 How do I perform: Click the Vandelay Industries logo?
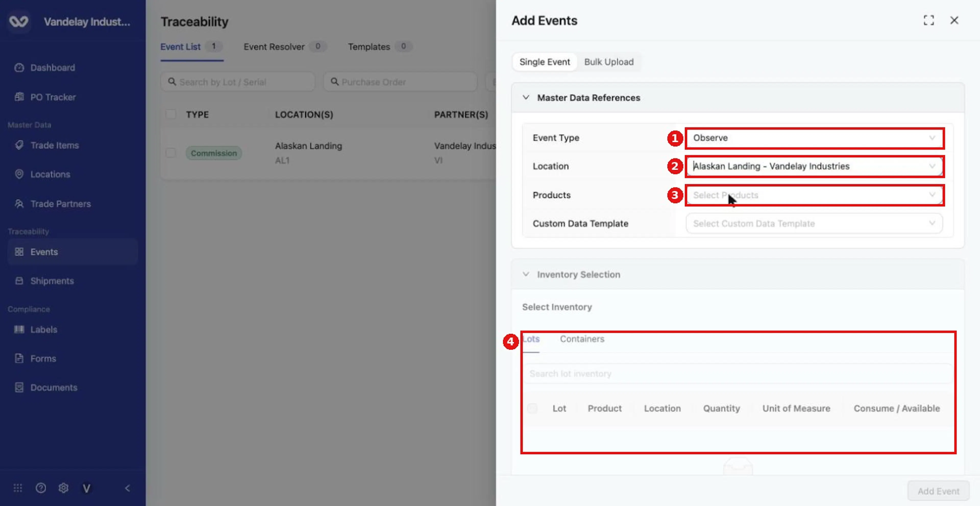point(19,22)
